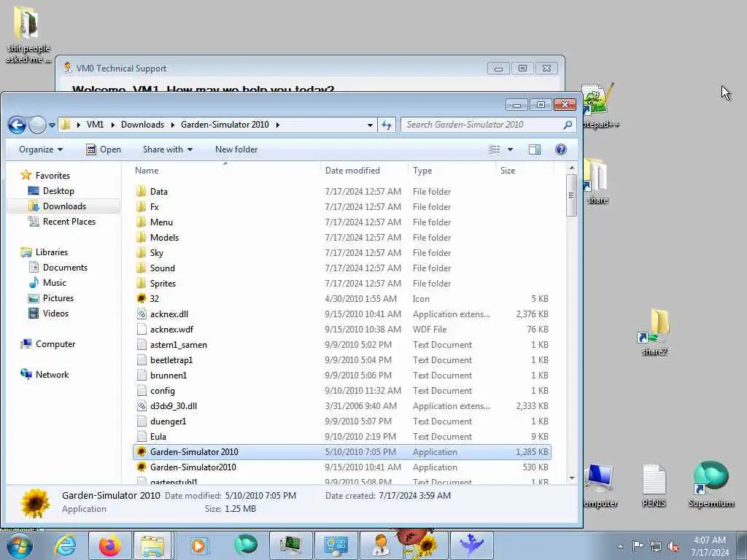Select the Sky folder icon
Screen dimensions: 747x560
[x=141, y=253]
